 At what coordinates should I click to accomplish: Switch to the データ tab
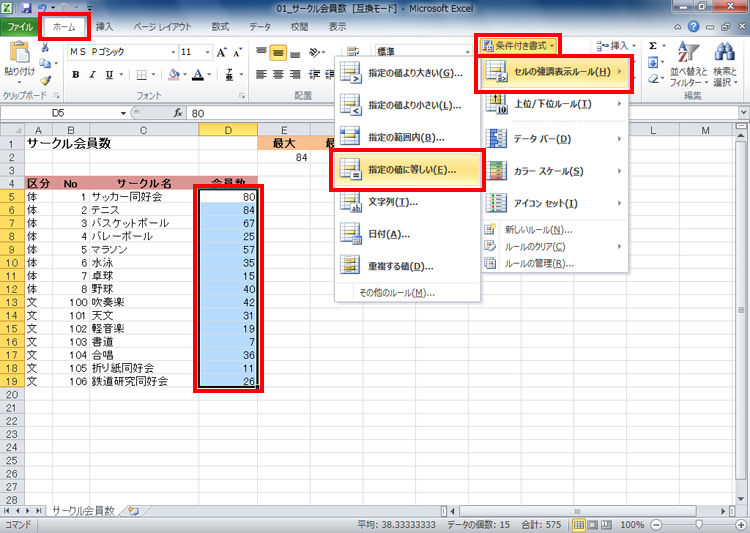(x=260, y=27)
